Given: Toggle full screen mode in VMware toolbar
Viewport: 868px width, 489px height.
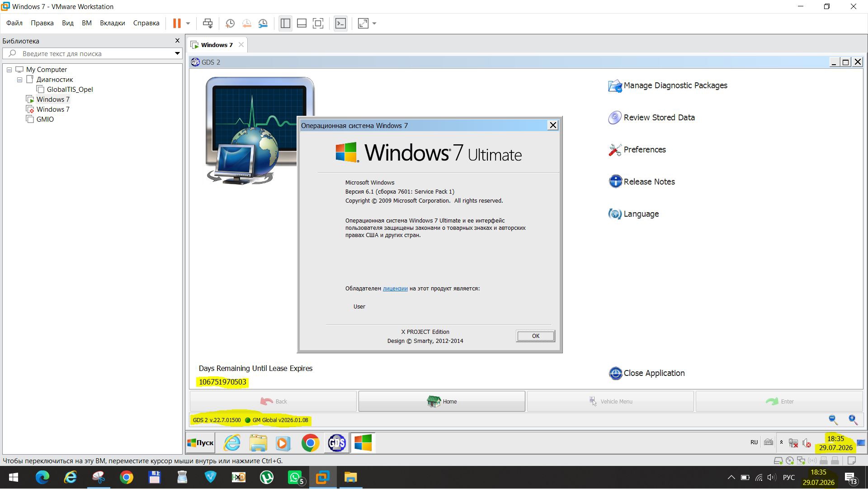Looking at the screenshot, I should point(318,23).
